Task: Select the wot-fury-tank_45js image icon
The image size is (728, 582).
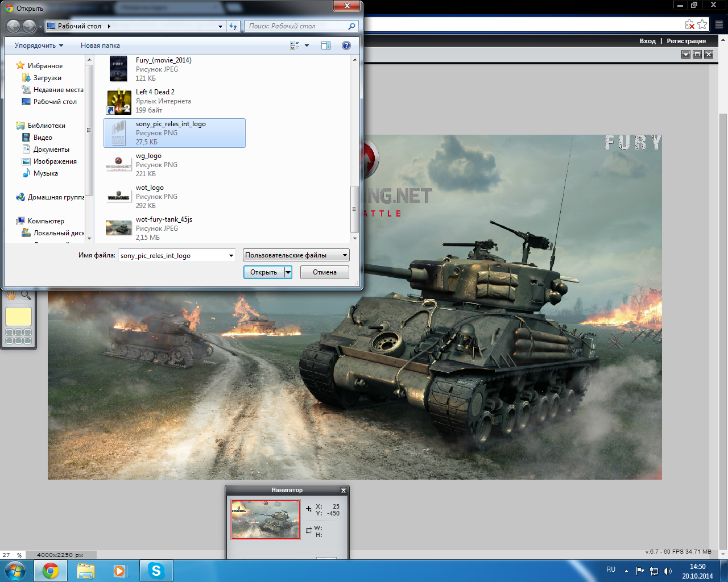Action: click(119, 228)
